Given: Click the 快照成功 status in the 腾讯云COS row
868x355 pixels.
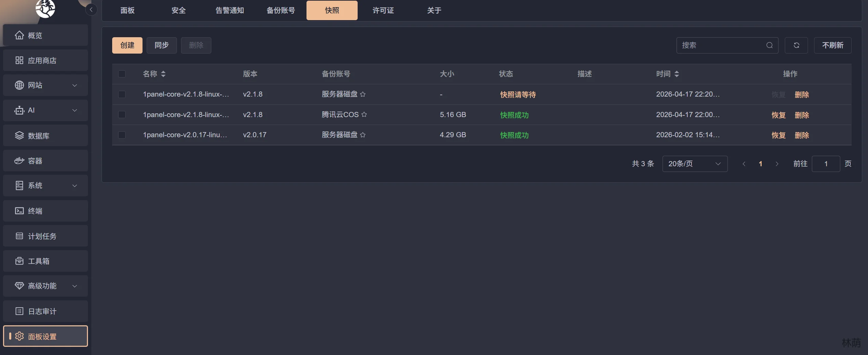Looking at the screenshot, I should pos(514,115).
